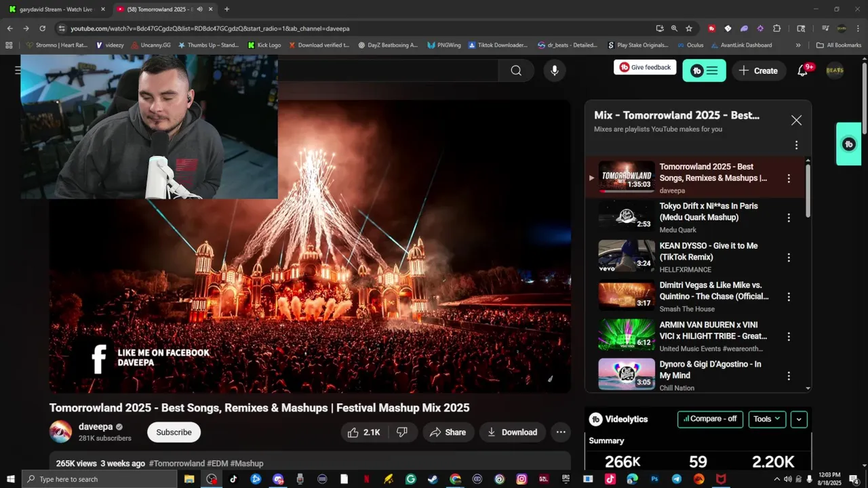Open the Chrome media control icon
Screen dimensions: 868x488
click(825, 28)
